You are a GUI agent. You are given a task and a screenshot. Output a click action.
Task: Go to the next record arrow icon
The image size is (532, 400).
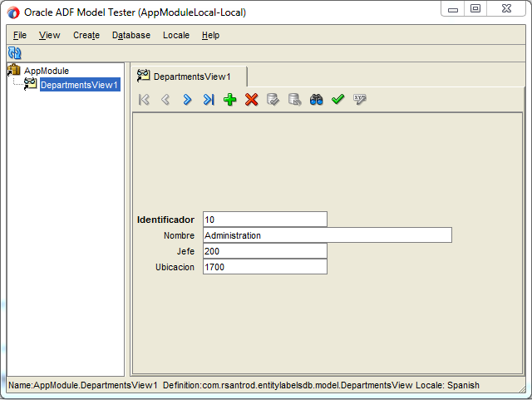coord(187,100)
